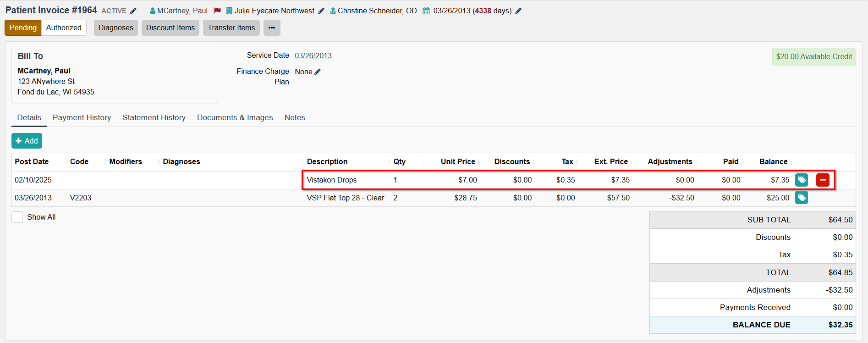
Task: Open the MCartney, Paul patient link
Action: point(182,11)
